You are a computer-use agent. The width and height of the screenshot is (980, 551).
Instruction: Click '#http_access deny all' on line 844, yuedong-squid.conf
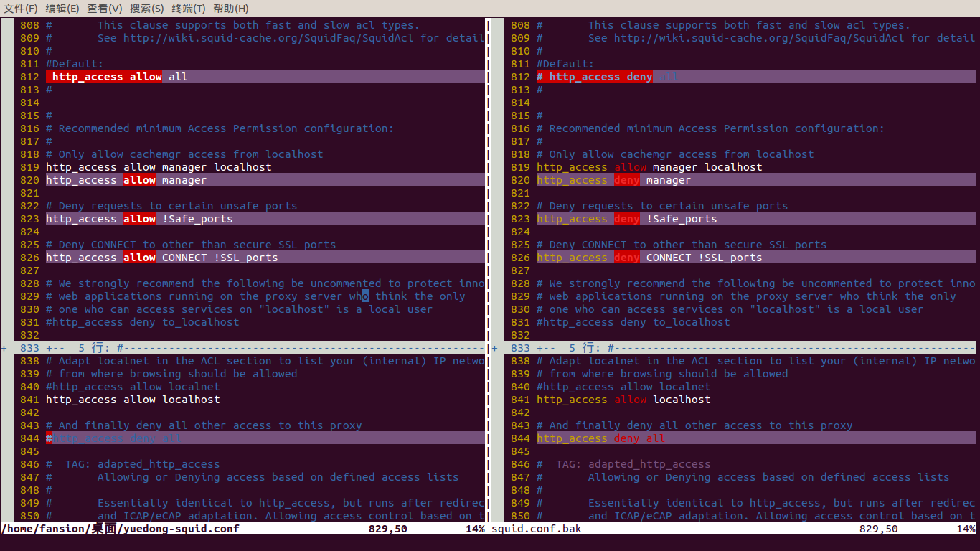click(x=114, y=438)
